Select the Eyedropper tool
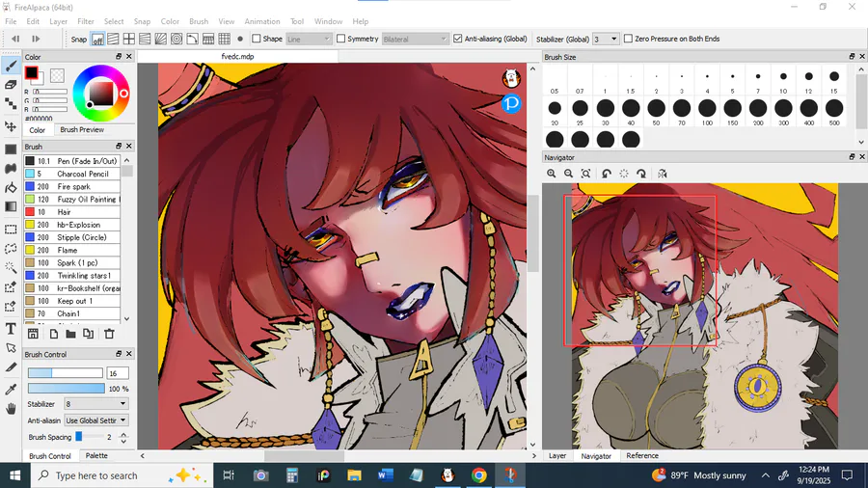The image size is (868, 488). (x=11, y=390)
